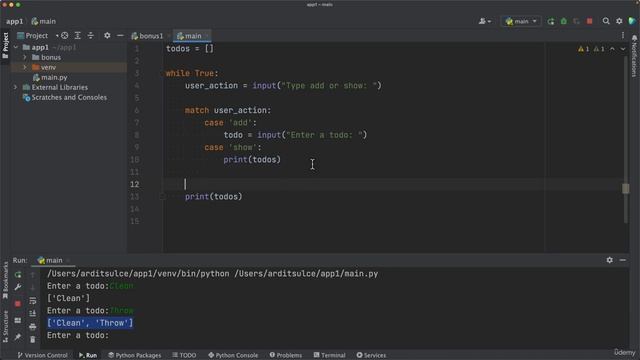Stop the program with the top toolbar stop icon
This screenshot has height=360, width=640.
pyautogui.click(x=589, y=21)
